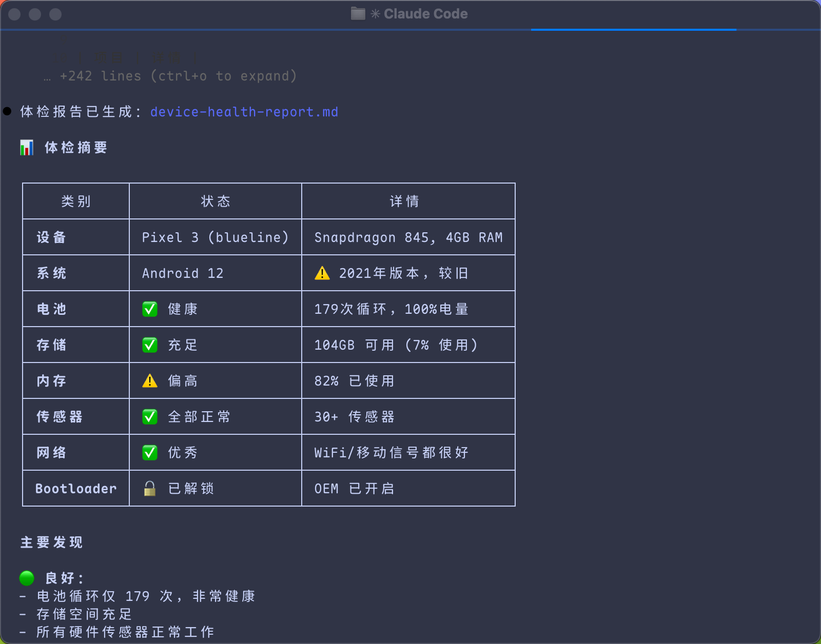821x644 pixels.
Task: Click the warning icon next to 偏高
Action: pos(150,381)
